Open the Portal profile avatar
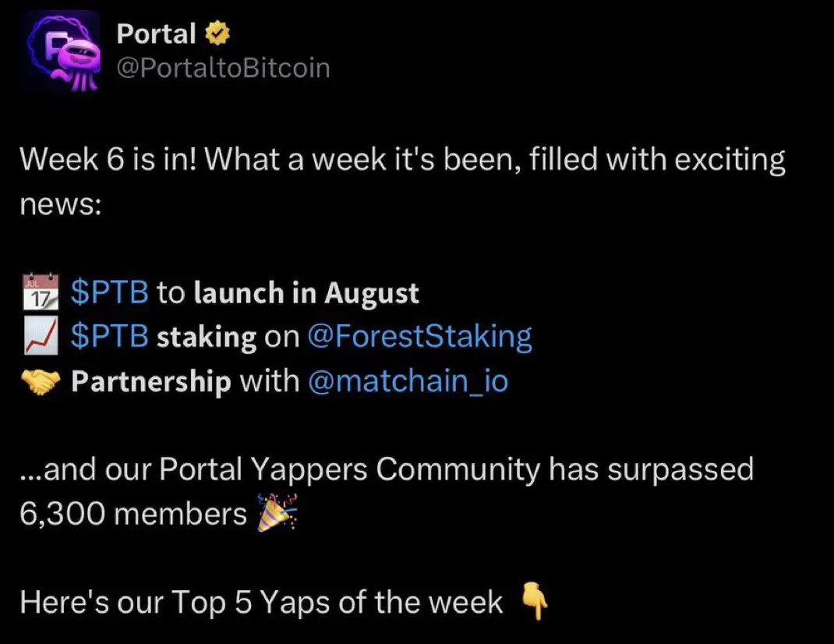834x644 pixels. [62, 51]
